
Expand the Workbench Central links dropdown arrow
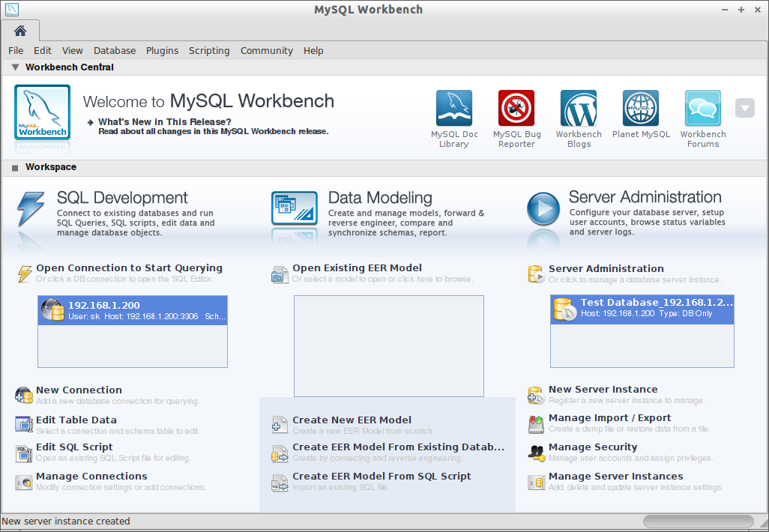click(744, 109)
